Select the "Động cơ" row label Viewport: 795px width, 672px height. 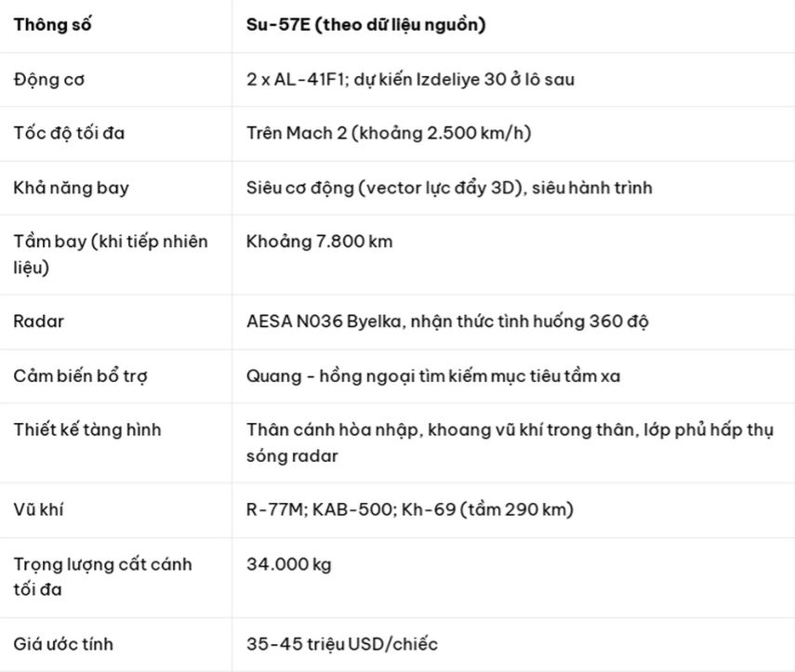(49, 79)
